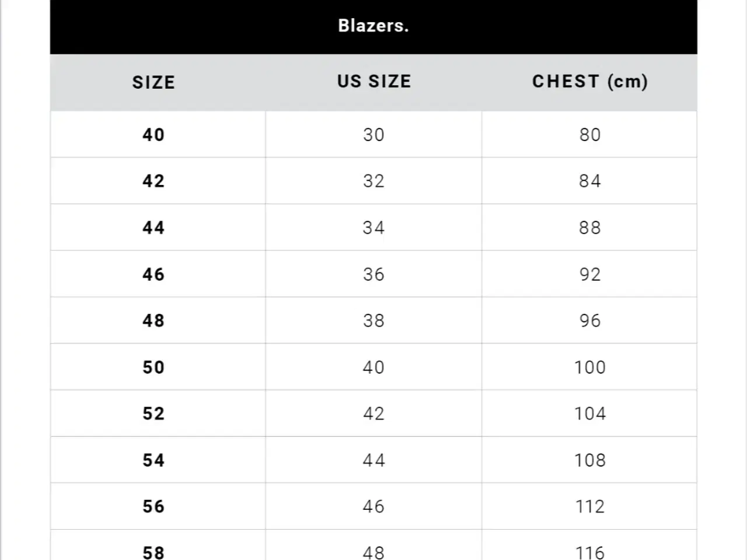Select bold size 42 in SIZE column
Image resolution: width=747 pixels, height=560 pixels.
pos(153,181)
